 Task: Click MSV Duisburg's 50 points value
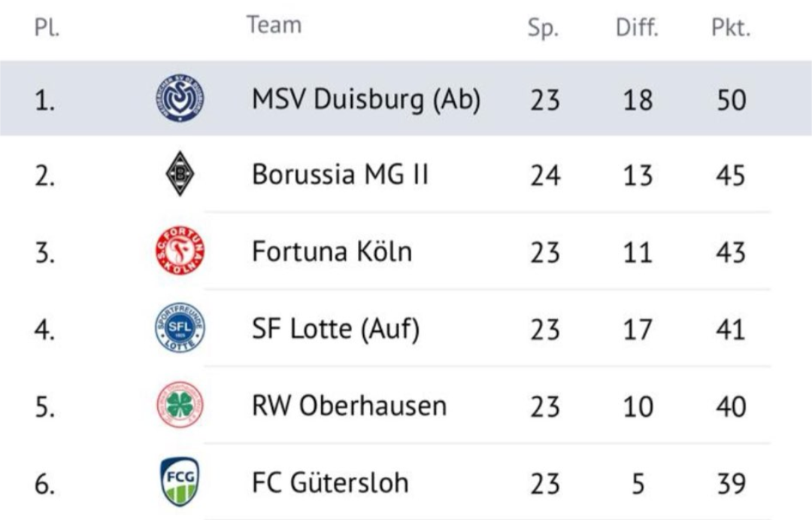pyautogui.click(x=731, y=99)
